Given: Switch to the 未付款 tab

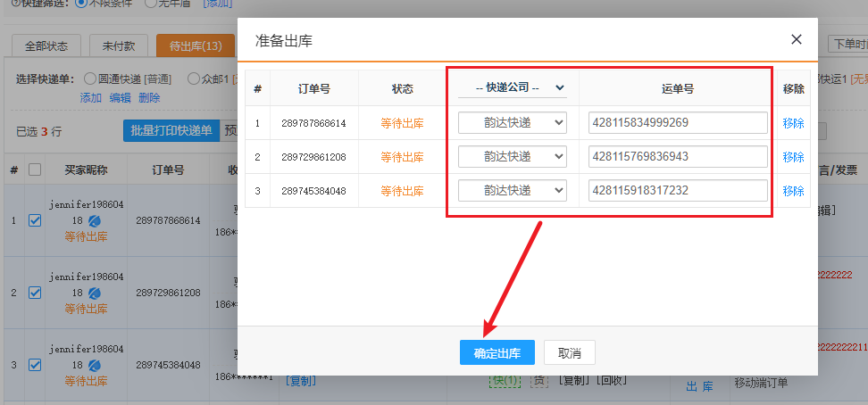Looking at the screenshot, I should pos(118,45).
